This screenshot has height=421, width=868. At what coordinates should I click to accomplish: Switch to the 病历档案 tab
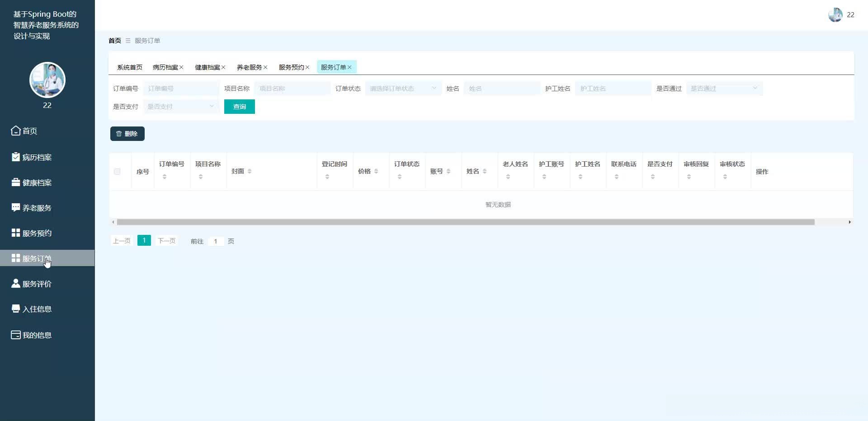[165, 67]
